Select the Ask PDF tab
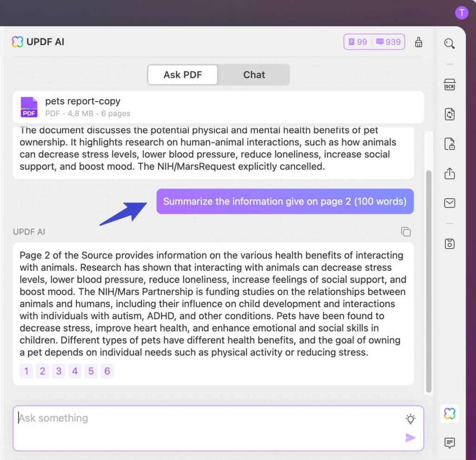This screenshot has width=476, height=460. [183, 75]
